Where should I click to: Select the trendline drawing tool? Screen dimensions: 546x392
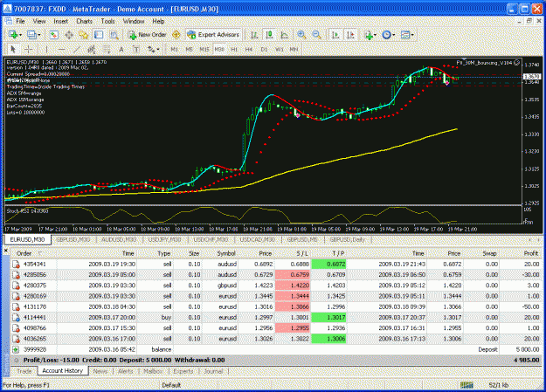click(77, 50)
